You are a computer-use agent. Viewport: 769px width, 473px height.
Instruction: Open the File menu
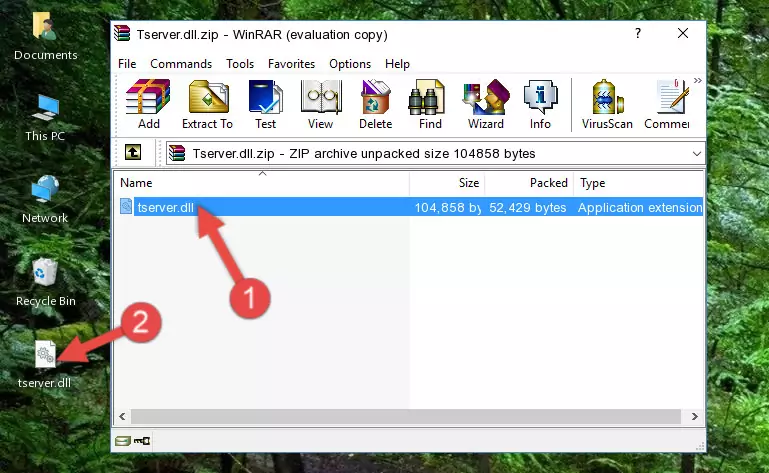127,64
